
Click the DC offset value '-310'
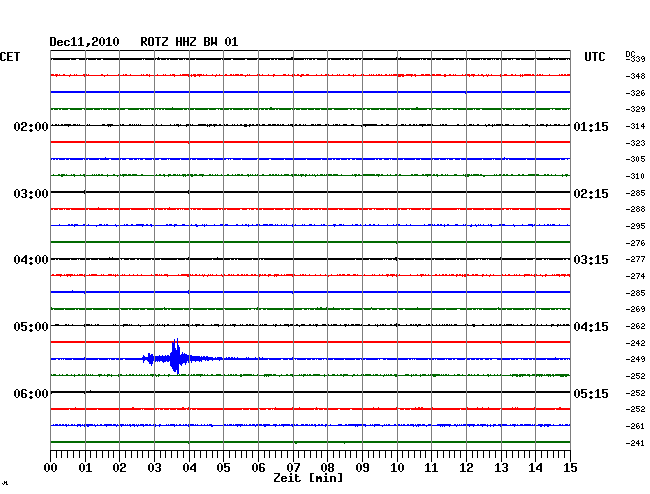tap(635, 176)
